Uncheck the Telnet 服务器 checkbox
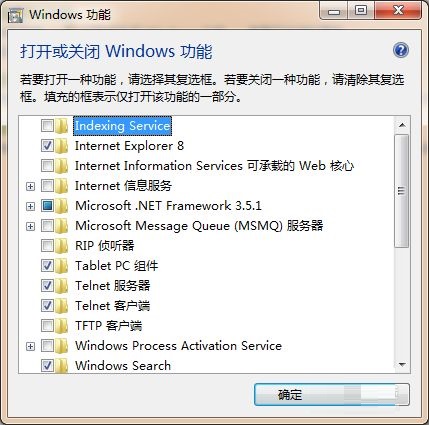 (x=47, y=286)
